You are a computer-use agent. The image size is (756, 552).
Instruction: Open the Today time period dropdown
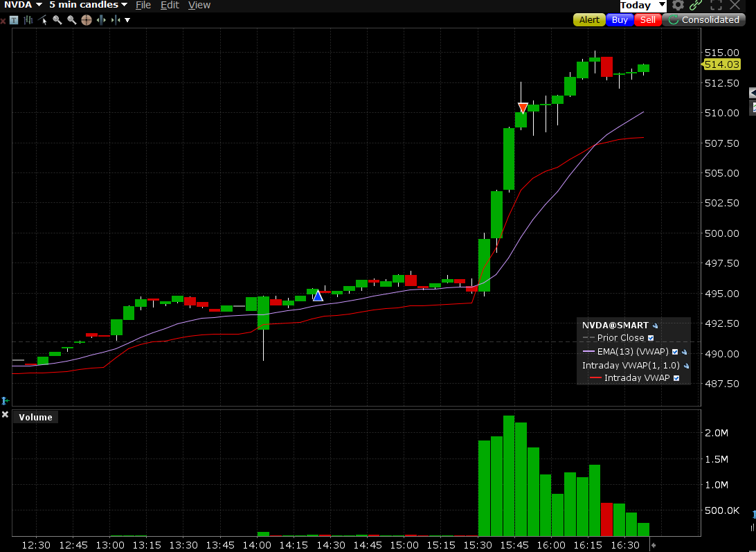(x=643, y=6)
